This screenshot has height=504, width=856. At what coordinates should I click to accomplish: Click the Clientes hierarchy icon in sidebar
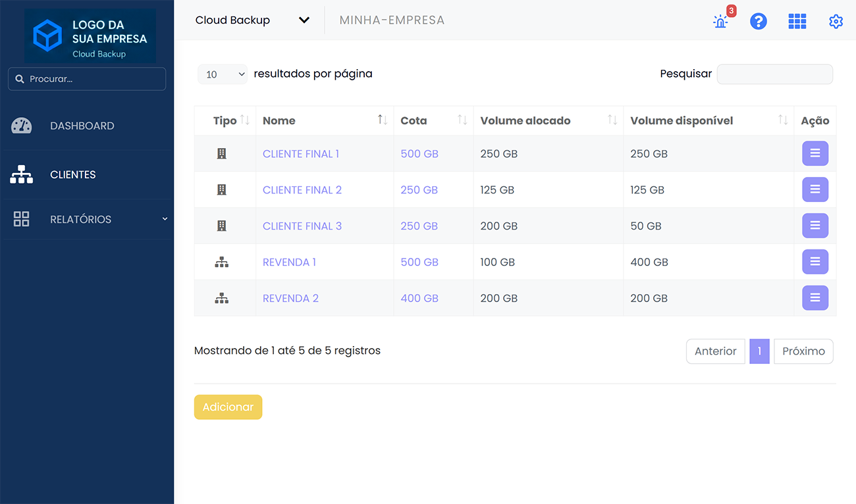tap(22, 174)
